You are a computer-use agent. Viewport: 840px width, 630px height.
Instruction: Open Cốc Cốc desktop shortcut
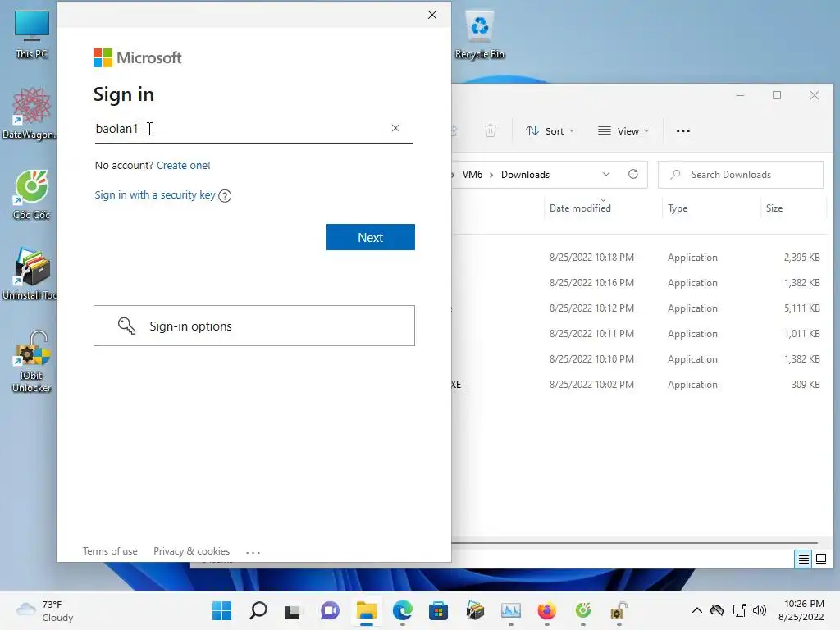32,194
